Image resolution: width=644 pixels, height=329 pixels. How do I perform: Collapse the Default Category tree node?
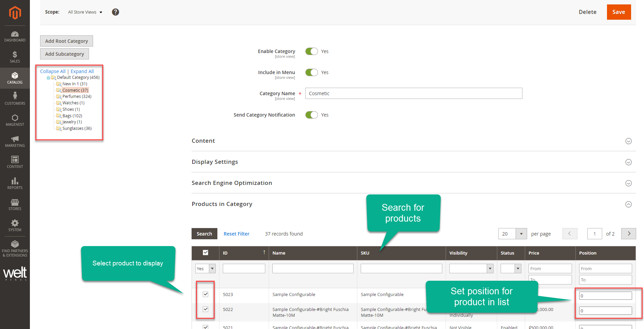48,78
